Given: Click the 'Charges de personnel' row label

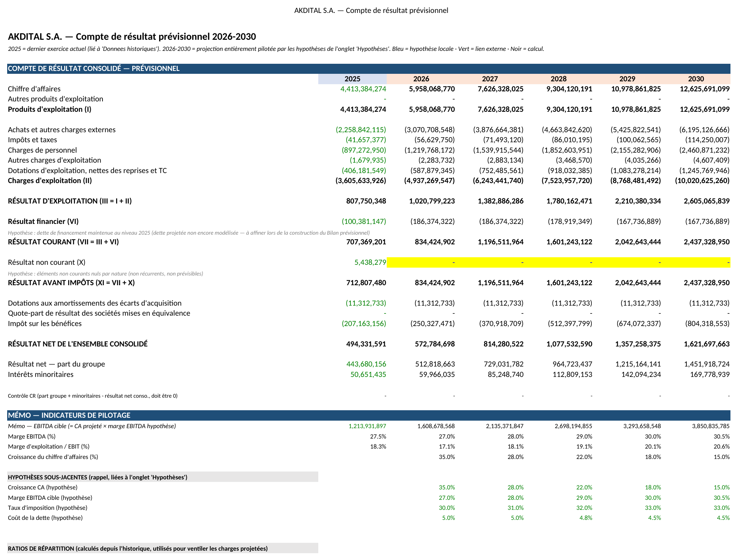Looking at the screenshot, I should (x=42, y=150).
